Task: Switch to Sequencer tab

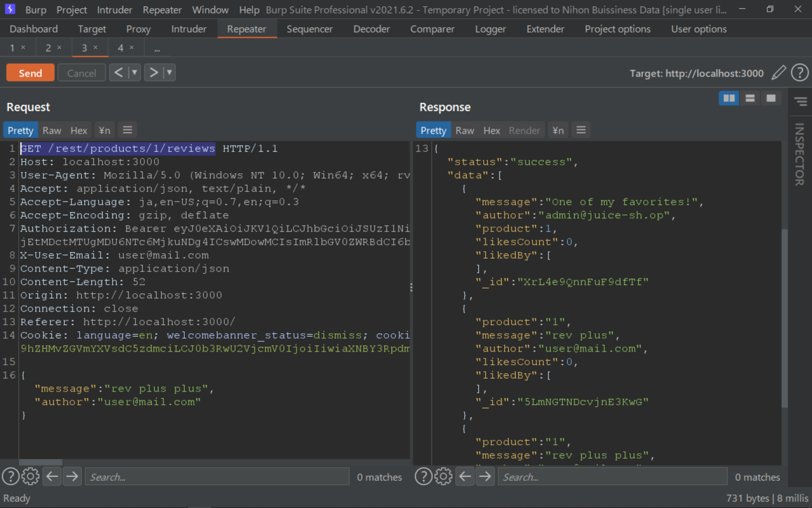Action: (310, 29)
